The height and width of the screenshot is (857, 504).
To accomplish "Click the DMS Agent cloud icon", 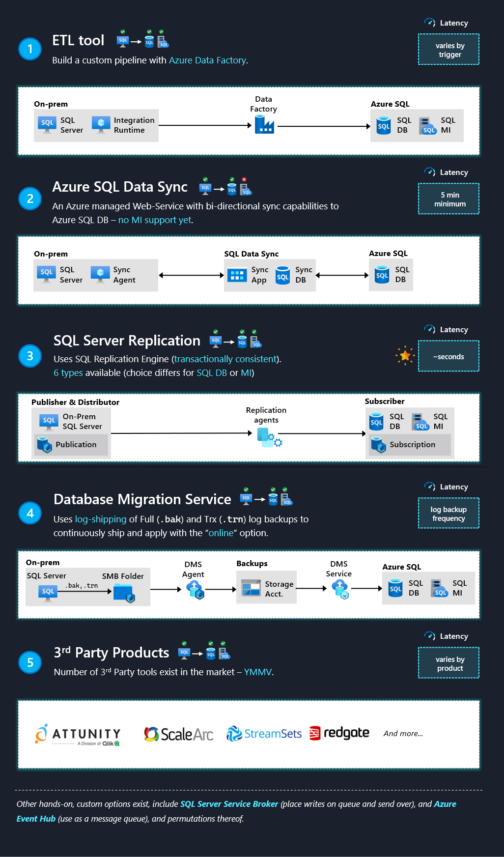I will [195, 589].
